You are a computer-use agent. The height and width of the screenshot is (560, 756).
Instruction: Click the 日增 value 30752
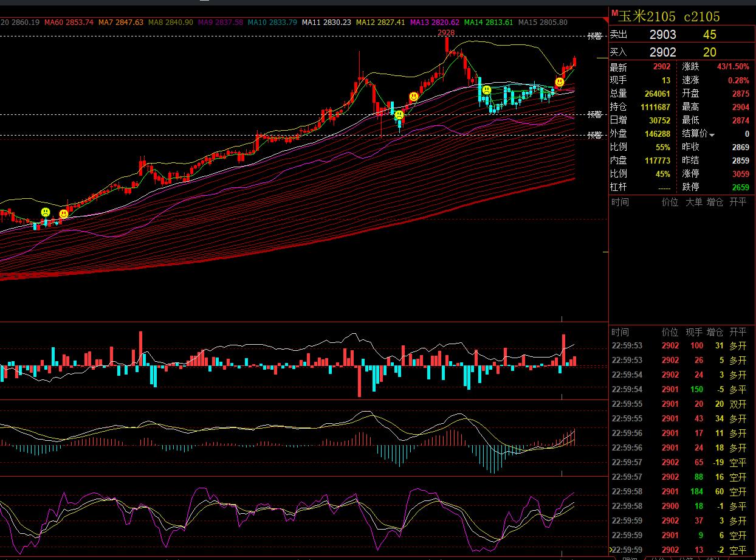[659, 120]
